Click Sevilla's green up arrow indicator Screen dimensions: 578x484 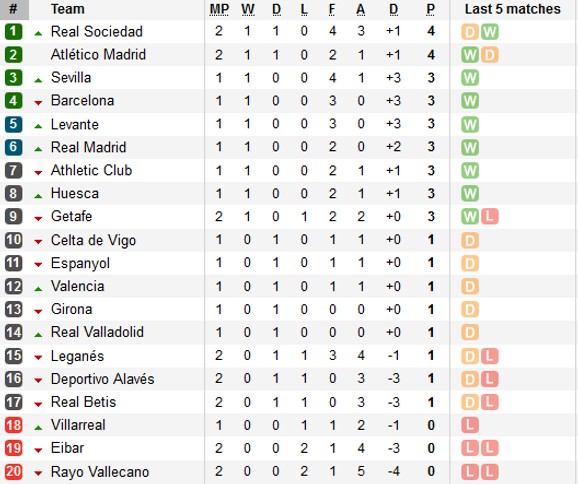[38, 80]
